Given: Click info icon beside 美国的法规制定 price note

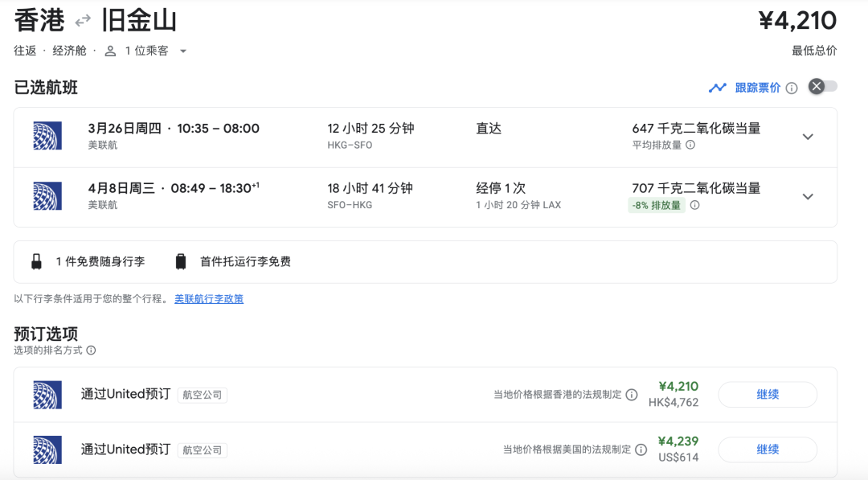Looking at the screenshot, I should (x=641, y=449).
